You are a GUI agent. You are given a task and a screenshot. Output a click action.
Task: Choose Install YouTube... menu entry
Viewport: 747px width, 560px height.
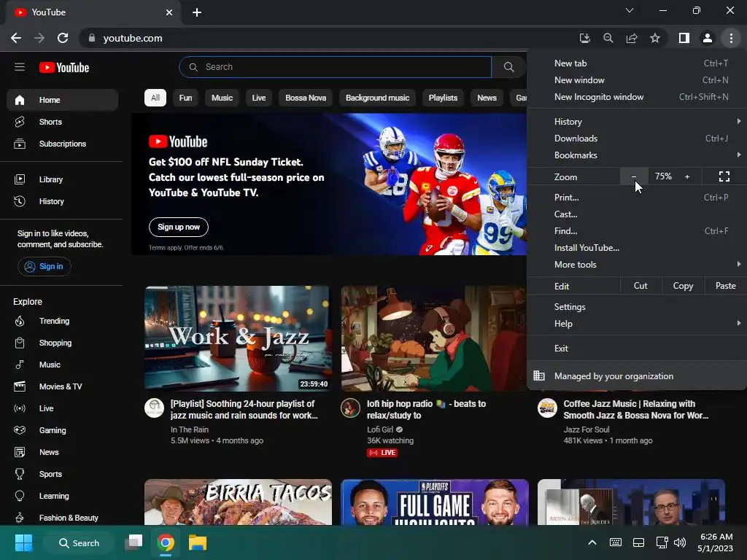[x=637, y=248]
